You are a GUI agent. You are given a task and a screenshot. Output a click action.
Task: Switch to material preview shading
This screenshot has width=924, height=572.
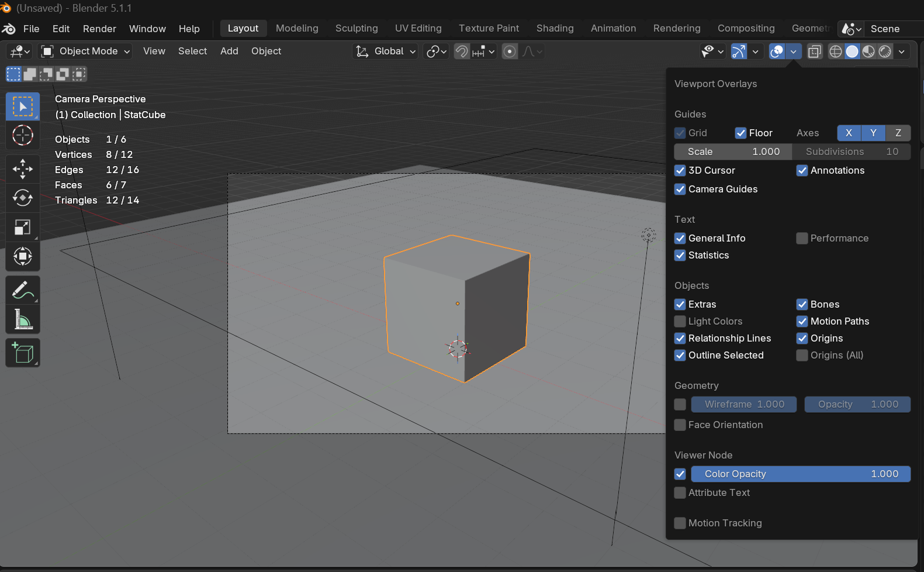pos(868,51)
